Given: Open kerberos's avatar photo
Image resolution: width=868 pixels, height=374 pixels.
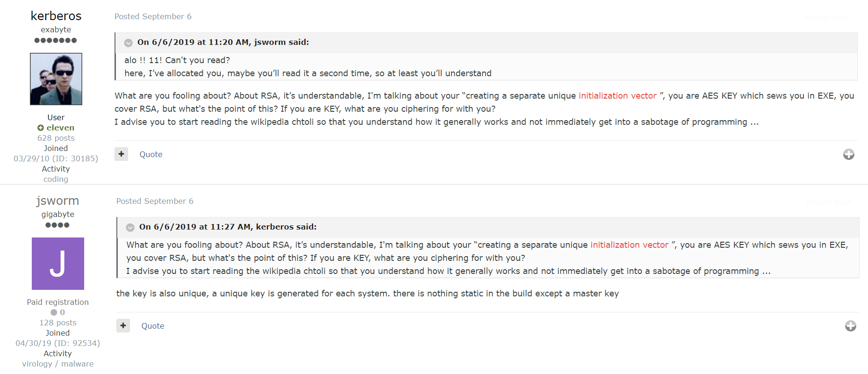Looking at the screenshot, I should click(56, 79).
